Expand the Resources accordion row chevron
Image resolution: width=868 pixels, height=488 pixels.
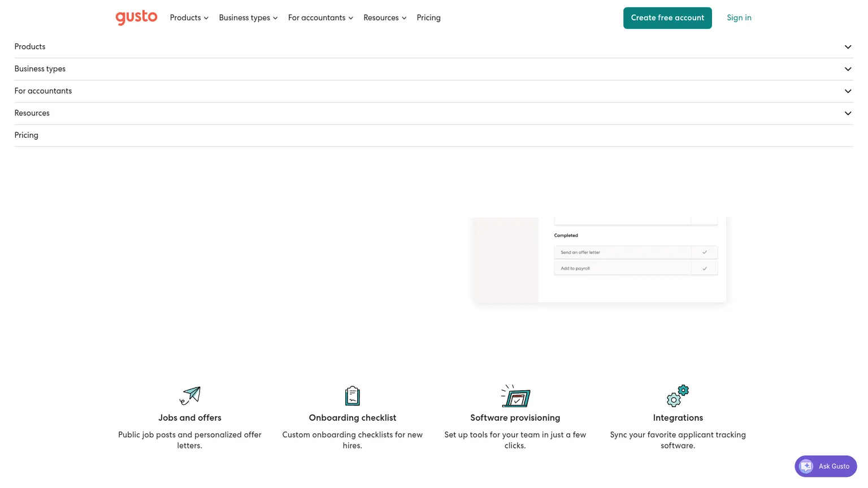pyautogui.click(x=848, y=114)
